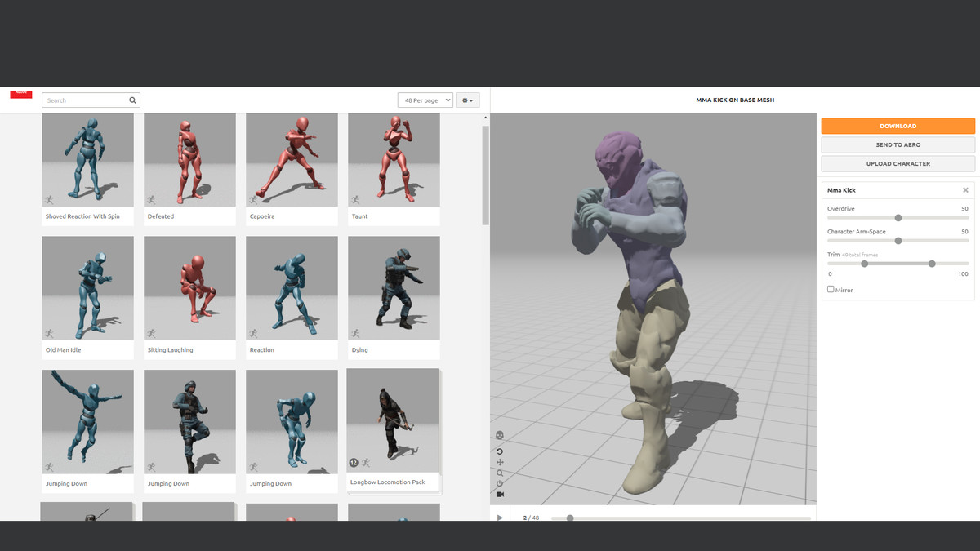The width and height of the screenshot is (980, 551).
Task: Click the "49 total frames" text
Action: click(861, 256)
